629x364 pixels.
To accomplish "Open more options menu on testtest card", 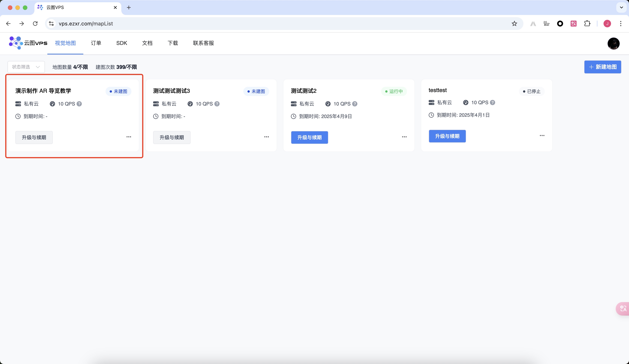I will coord(542,136).
